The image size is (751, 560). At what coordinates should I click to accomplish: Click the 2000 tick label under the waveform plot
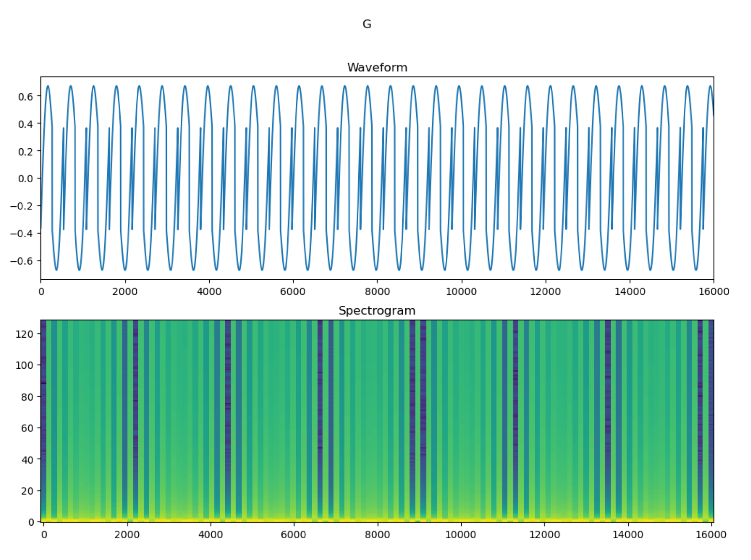pyautogui.click(x=125, y=291)
